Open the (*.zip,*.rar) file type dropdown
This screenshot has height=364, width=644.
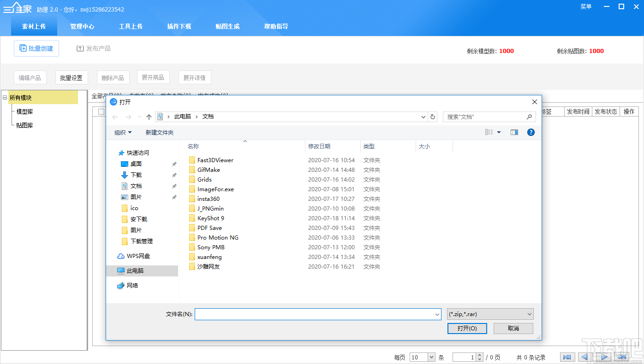pyautogui.click(x=490, y=314)
